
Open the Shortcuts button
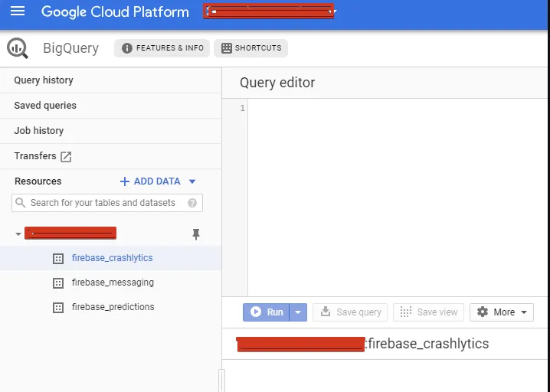[250, 48]
